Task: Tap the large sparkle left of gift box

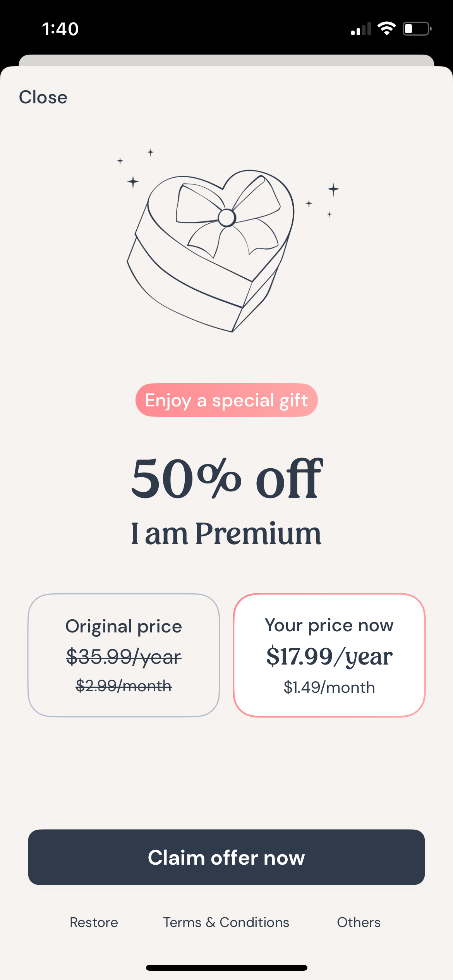Action: point(133,182)
